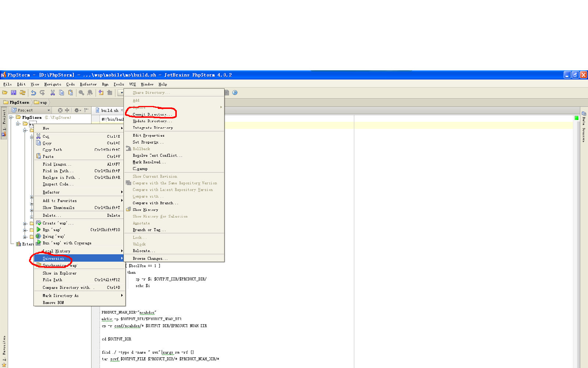
Task: Click the Show History icon in the Subversion submenu
Action: pyautogui.click(x=129, y=209)
